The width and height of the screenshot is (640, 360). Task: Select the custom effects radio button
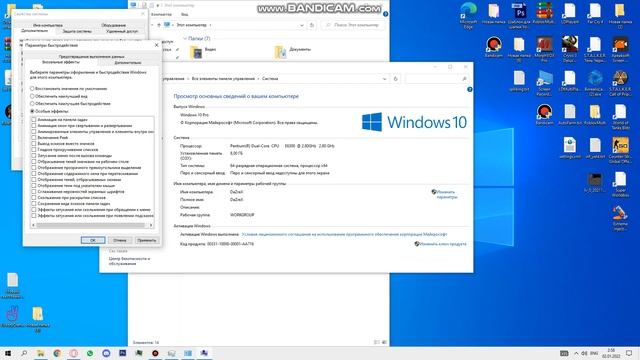point(32,111)
